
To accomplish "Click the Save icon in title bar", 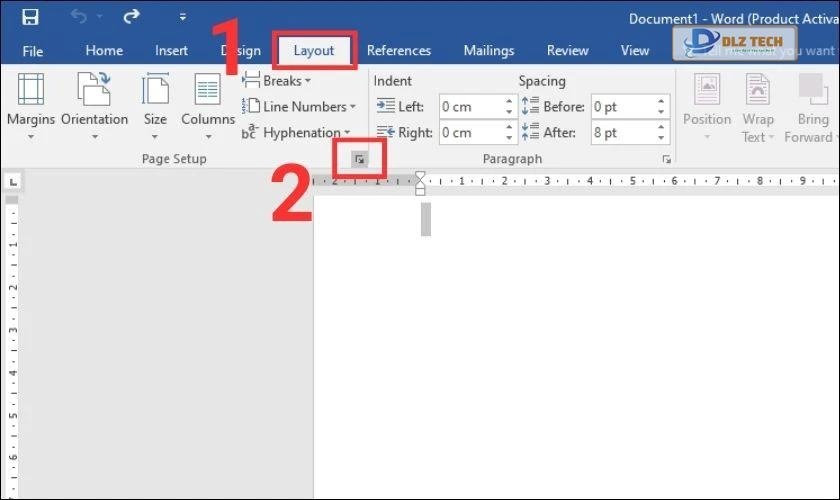I will [30, 17].
